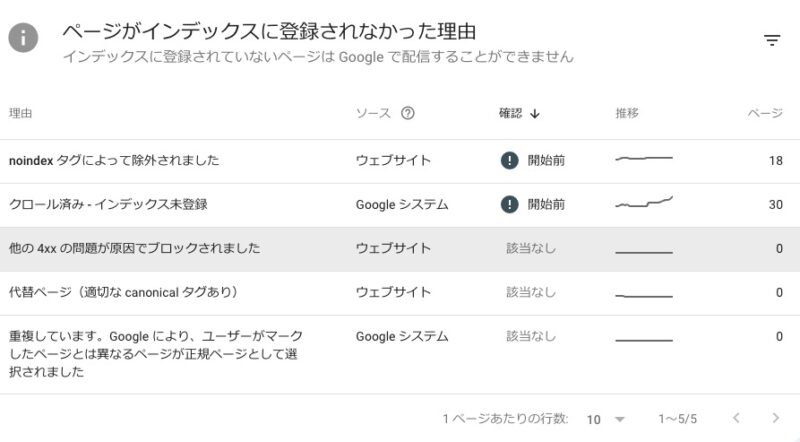Click the 理由 column header

pos(20,113)
